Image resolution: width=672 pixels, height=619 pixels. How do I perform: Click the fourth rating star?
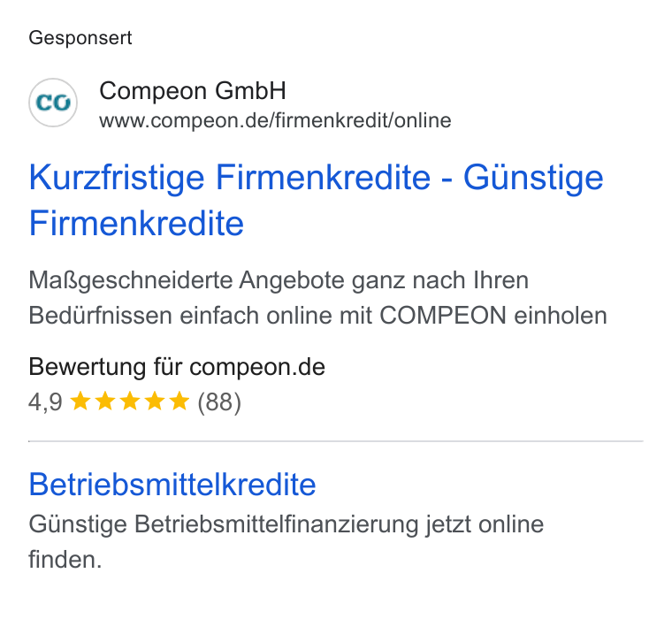155,401
